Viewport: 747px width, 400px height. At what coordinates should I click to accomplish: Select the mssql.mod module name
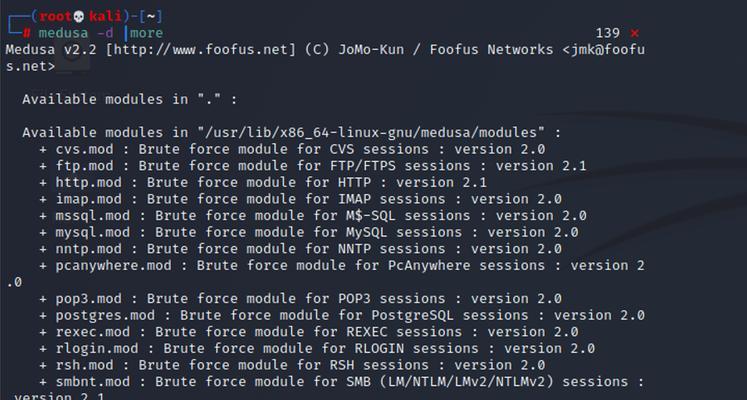tap(93, 216)
